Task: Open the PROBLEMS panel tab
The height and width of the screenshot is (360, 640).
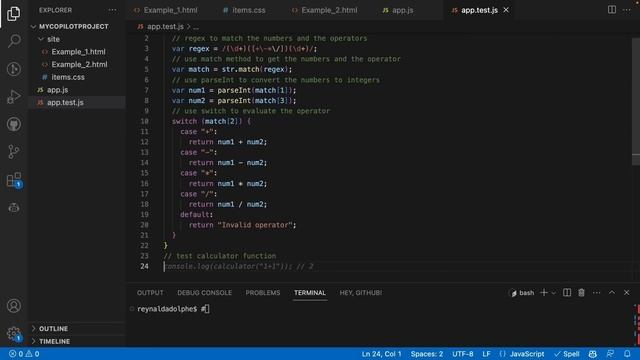Action: point(263,293)
